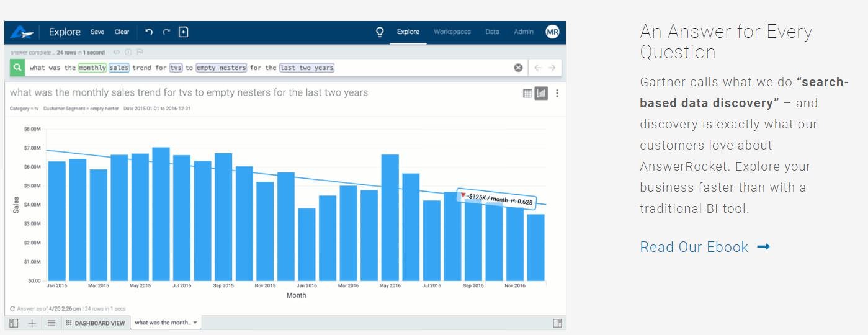Click the Save button
This screenshot has height=335, width=868.
(97, 32)
